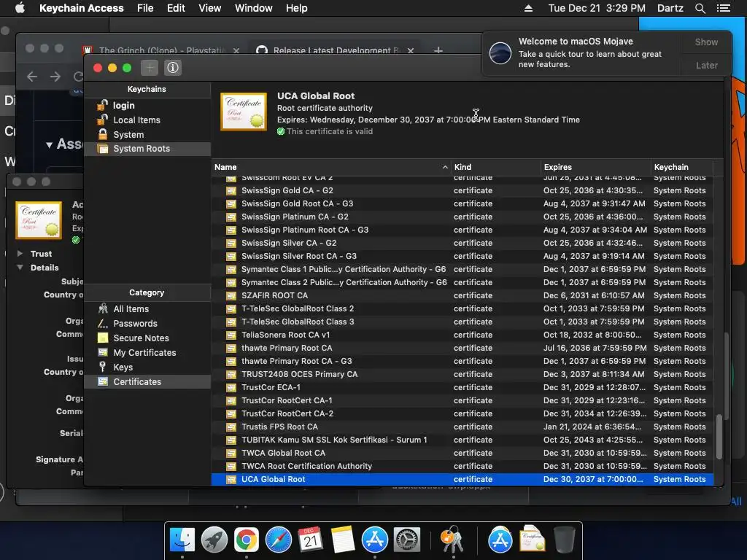Open Notification Center list icon
The width and height of the screenshot is (747, 560).
(x=723, y=8)
